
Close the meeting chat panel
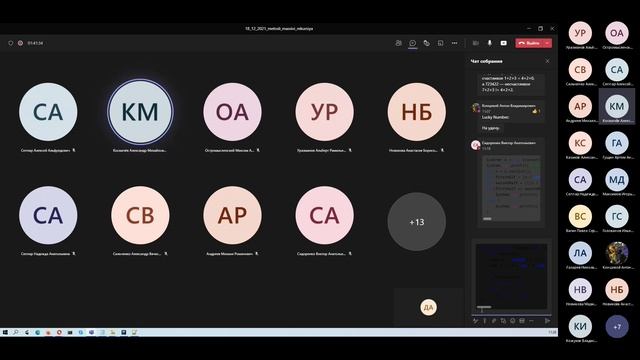(x=547, y=61)
